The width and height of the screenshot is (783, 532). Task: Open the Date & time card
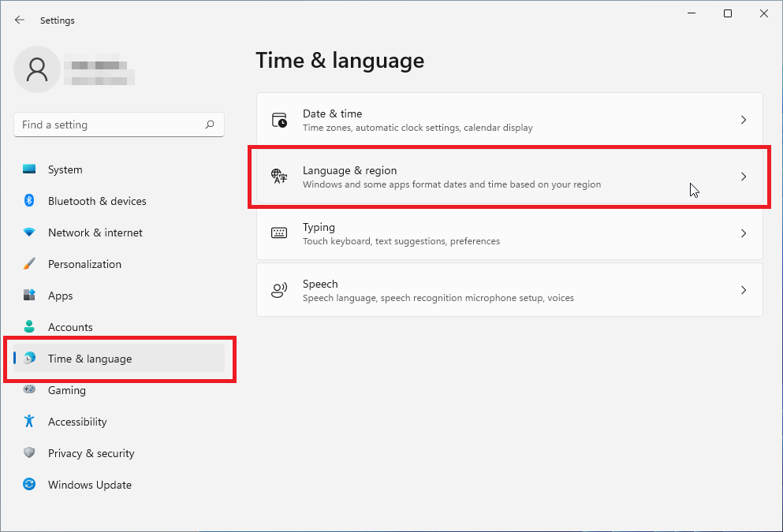(509, 120)
